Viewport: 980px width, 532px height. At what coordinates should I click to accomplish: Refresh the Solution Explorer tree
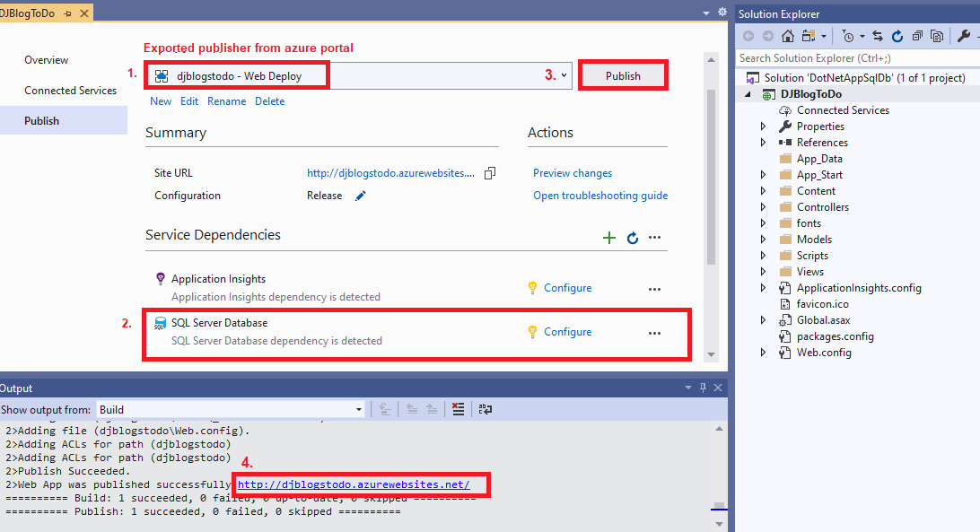897,36
